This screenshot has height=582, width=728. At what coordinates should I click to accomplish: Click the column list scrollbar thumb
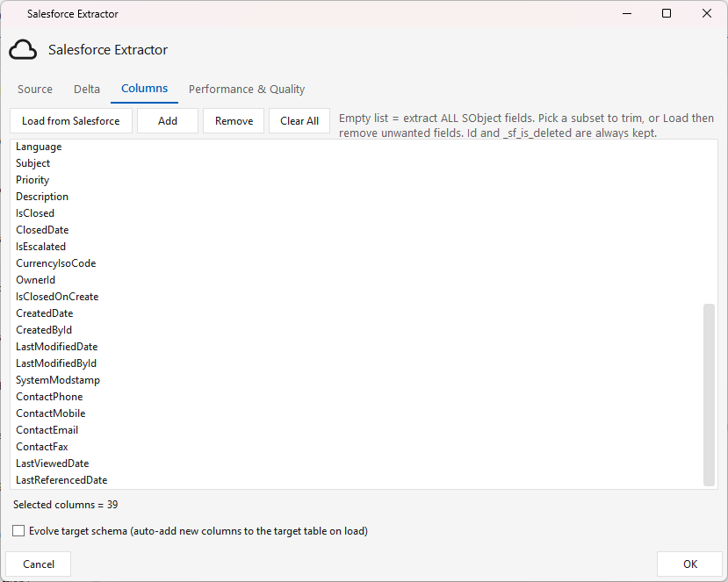[x=709, y=395]
